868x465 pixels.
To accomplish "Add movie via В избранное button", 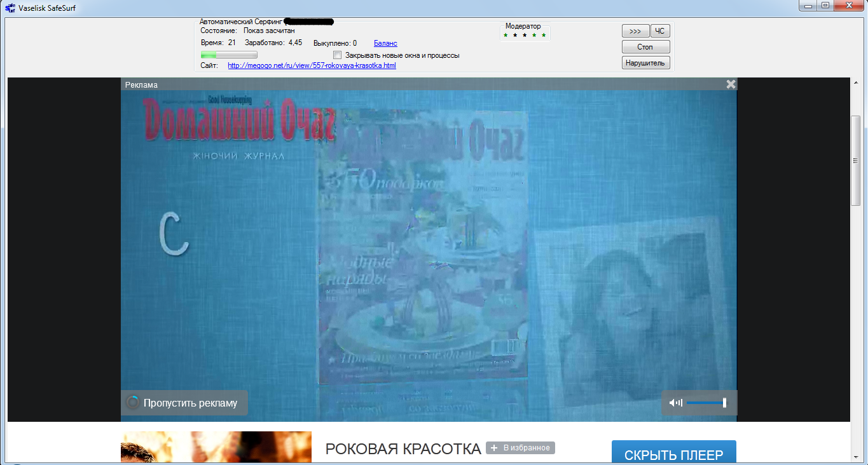I will [x=520, y=448].
